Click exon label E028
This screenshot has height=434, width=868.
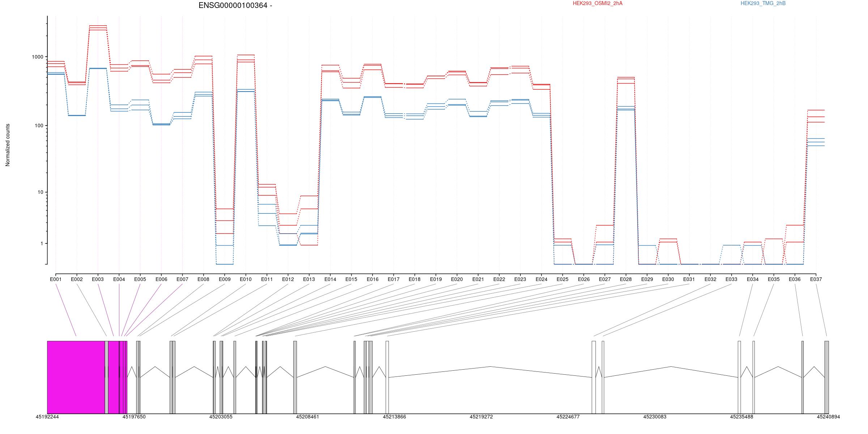point(626,280)
